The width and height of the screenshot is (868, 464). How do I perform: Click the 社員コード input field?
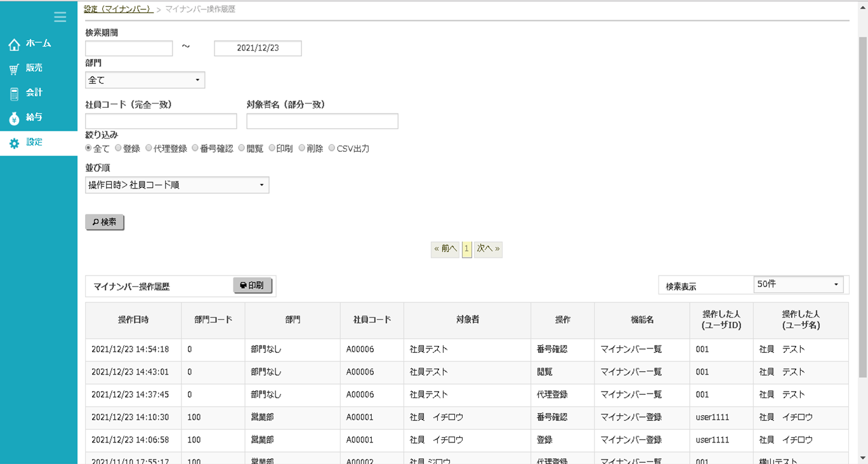[x=161, y=121]
